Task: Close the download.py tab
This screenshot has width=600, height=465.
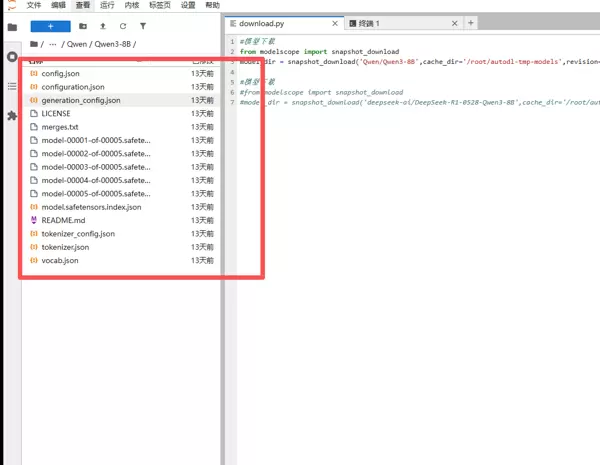Action: [x=336, y=23]
